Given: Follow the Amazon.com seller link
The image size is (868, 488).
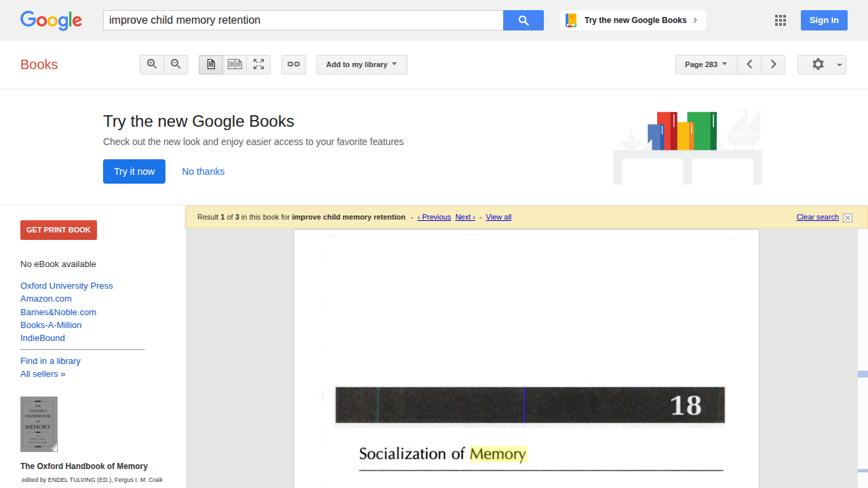Looking at the screenshot, I should click(45, 298).
